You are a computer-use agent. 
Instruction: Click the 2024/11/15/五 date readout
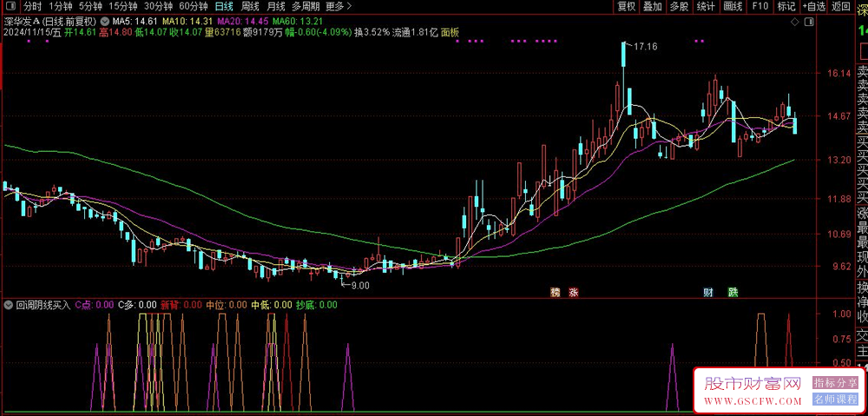coord(32,33)
